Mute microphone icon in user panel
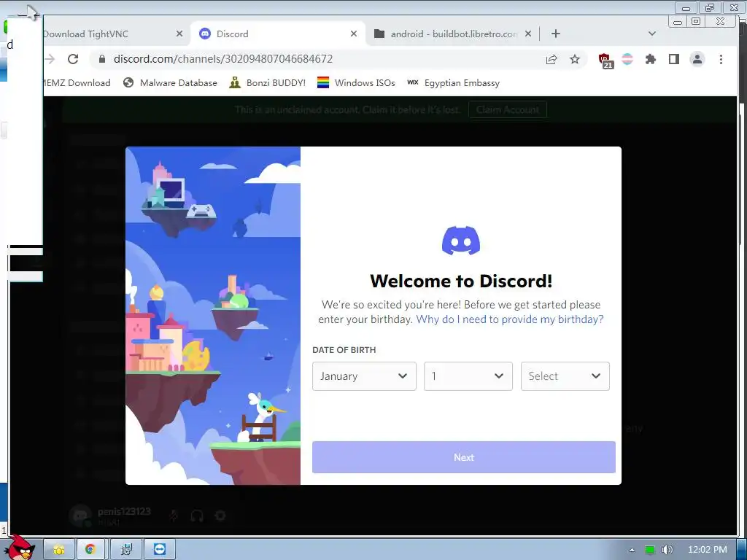The image size is (747, 560). pos(174,516)
